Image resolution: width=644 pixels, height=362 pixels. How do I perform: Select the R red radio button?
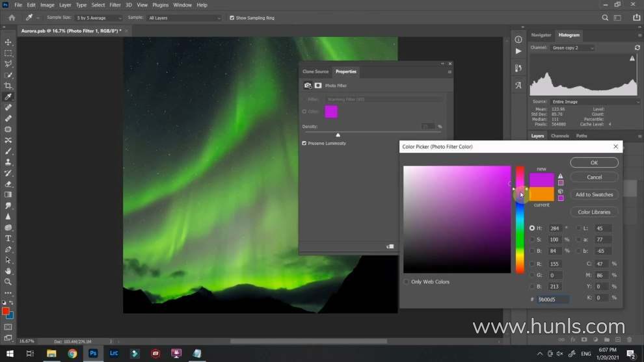point(532,264)
